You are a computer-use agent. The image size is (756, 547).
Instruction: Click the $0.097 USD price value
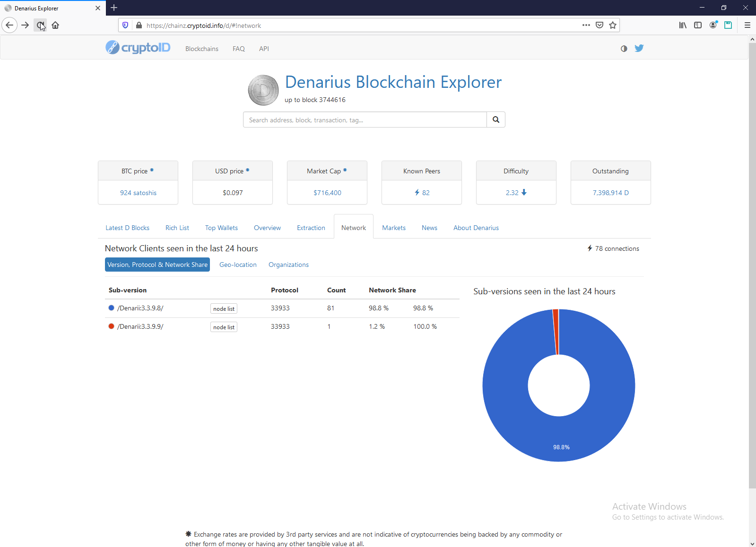pos(233,193)
